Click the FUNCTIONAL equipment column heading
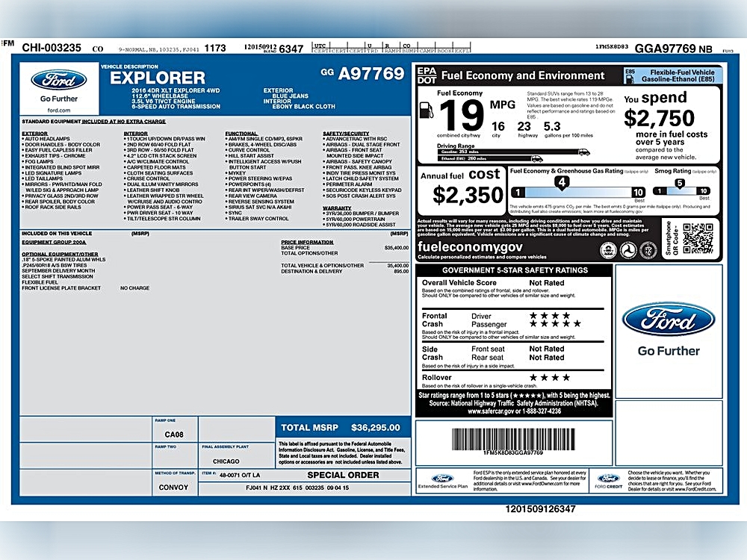Viewport: 747px width, 560px height. point(241,134)
